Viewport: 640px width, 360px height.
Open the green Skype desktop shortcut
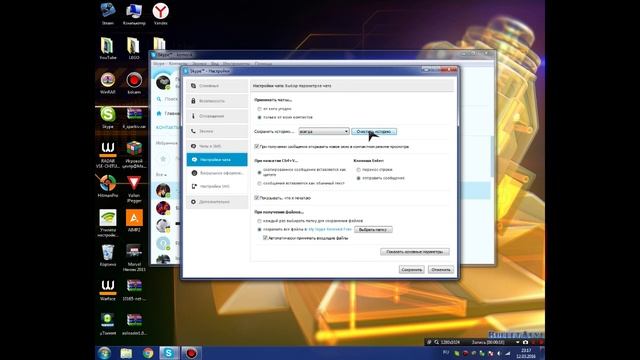point(108,118)
